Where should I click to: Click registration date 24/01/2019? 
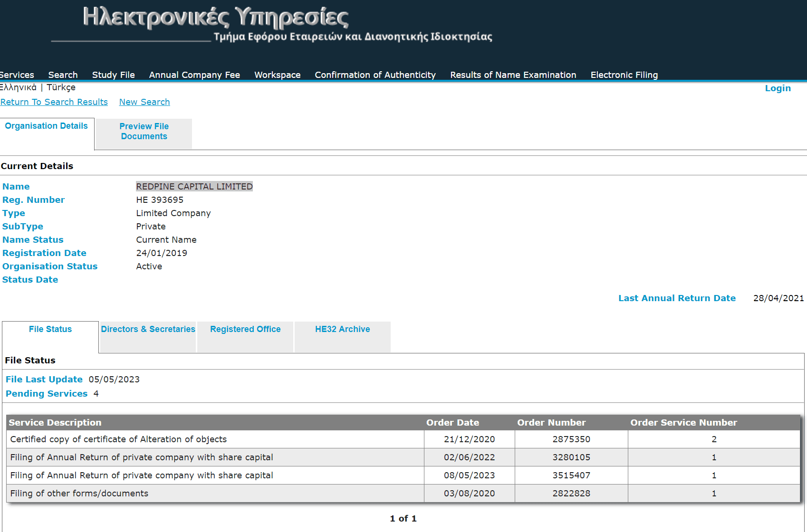162,253
